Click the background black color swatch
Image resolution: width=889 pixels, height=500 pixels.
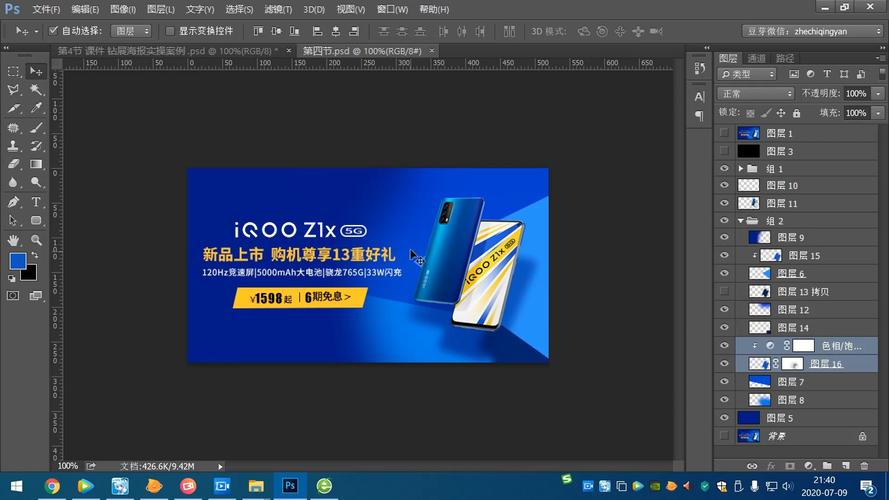click(x=31, y=274)
